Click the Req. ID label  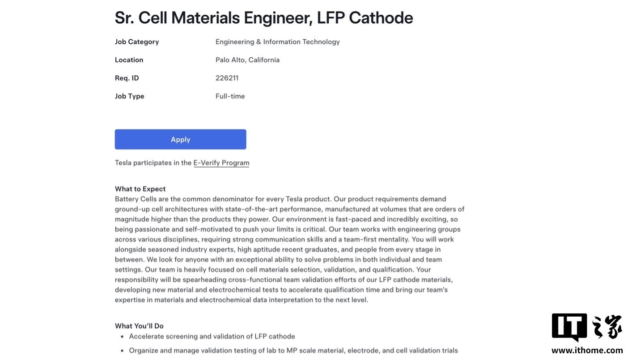click(x=127, y=78)
